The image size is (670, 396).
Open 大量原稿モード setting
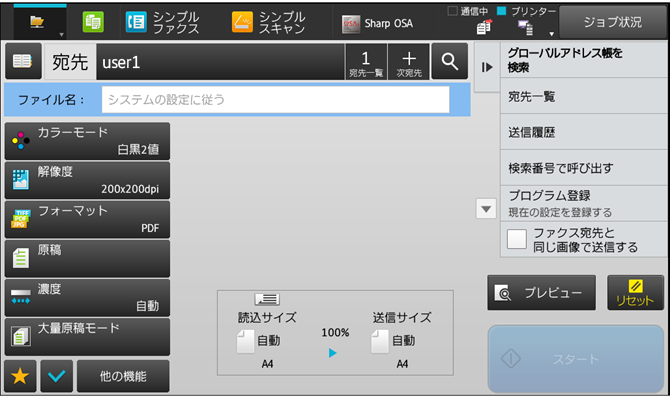(87, 337)
